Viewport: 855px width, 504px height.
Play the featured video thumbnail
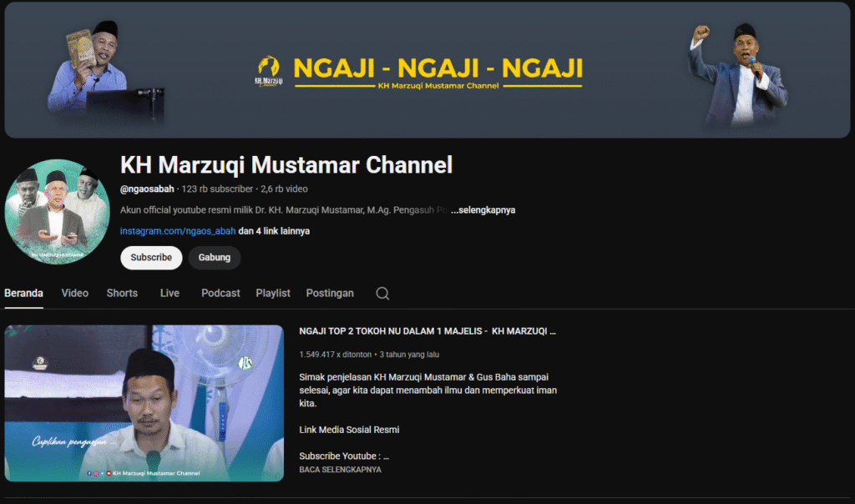144,403
